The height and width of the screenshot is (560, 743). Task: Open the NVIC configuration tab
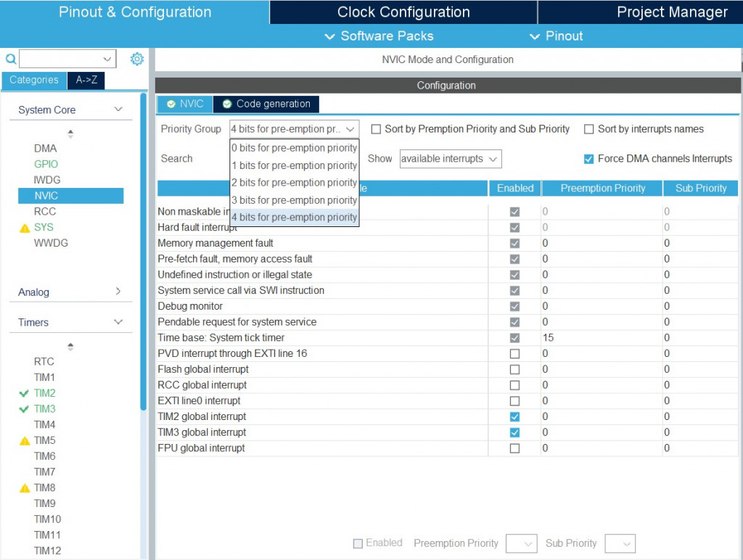(x=185, y=104)
